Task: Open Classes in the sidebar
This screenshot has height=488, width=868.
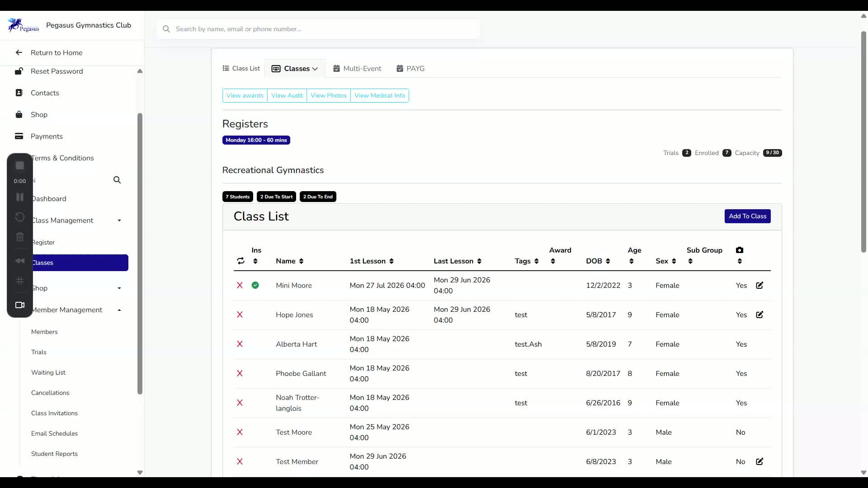Action: 79,263
